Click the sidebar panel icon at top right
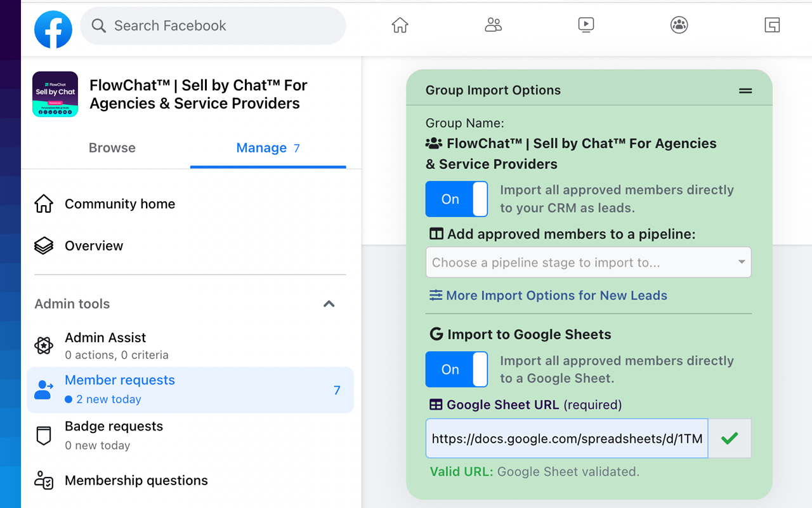Screen dimensions: 812x508 coord(772,25)
